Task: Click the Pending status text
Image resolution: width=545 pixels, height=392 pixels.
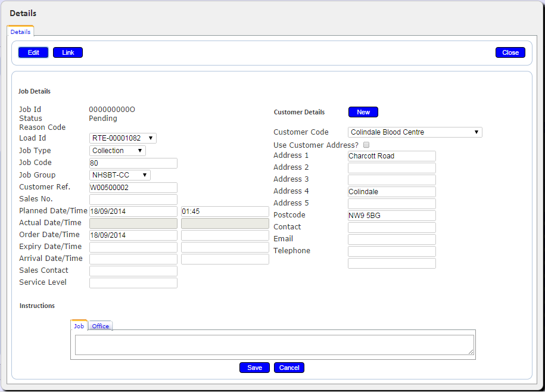Action: click(x=103, y=119)
